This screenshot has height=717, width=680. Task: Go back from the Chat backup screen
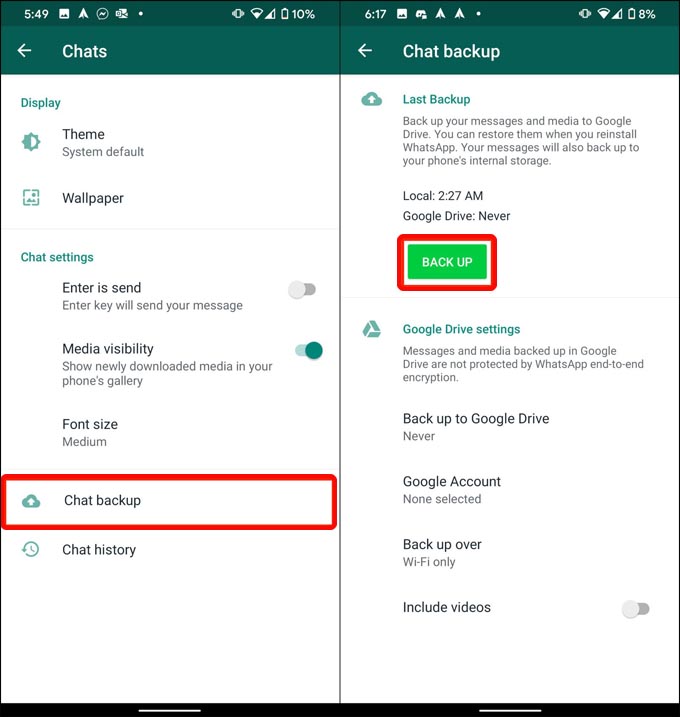(365, 51)
